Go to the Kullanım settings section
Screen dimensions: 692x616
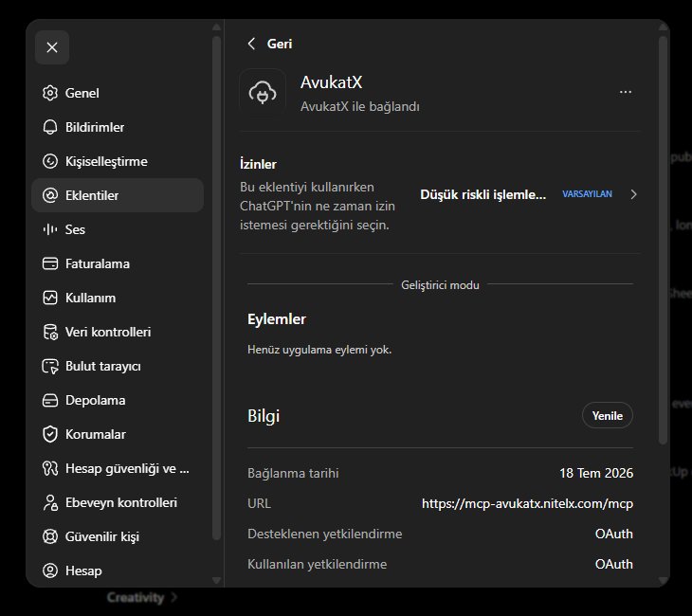(118, 298)
